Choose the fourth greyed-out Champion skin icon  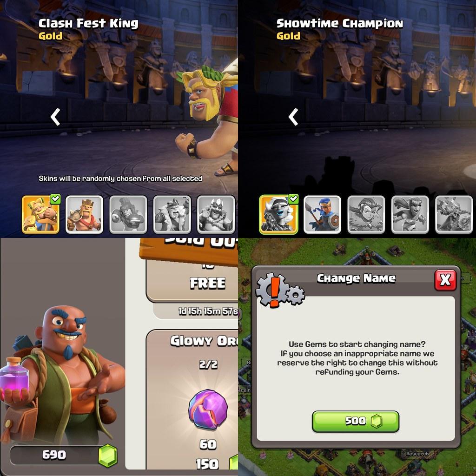tap(410, 214)
